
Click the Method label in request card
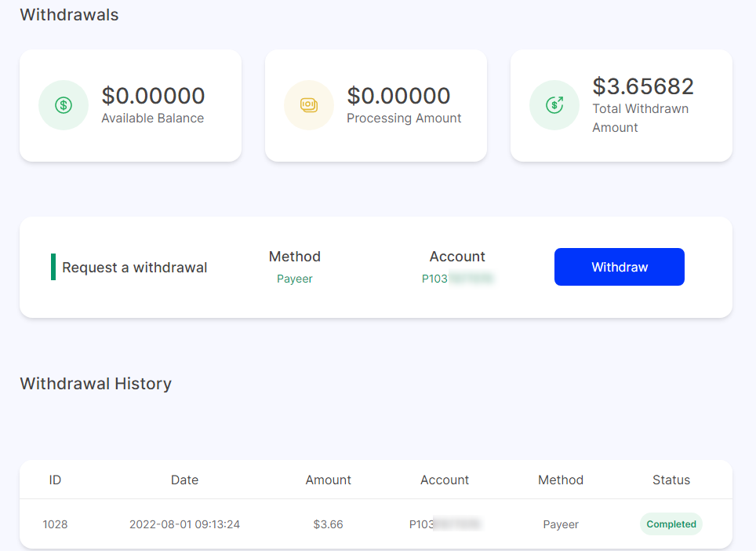pyautogui.click(x=295, y=256)
